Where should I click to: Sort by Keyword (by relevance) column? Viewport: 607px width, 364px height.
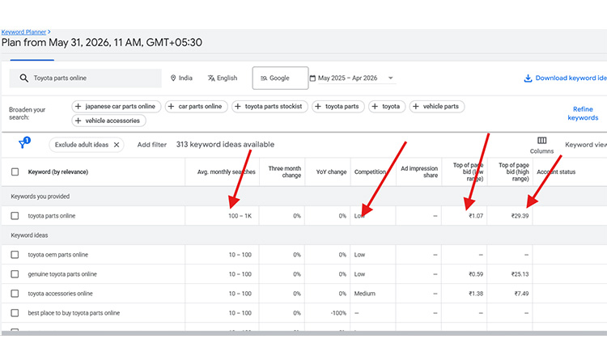[58, 171]
